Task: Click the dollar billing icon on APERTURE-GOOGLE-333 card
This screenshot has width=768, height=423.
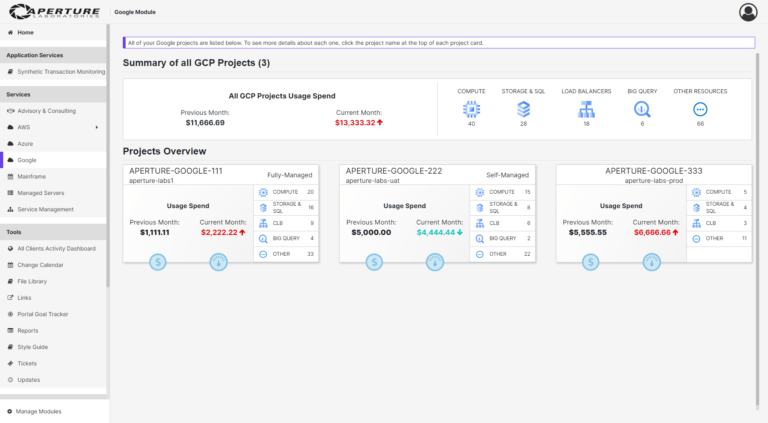Action: (x=591, y=262)
